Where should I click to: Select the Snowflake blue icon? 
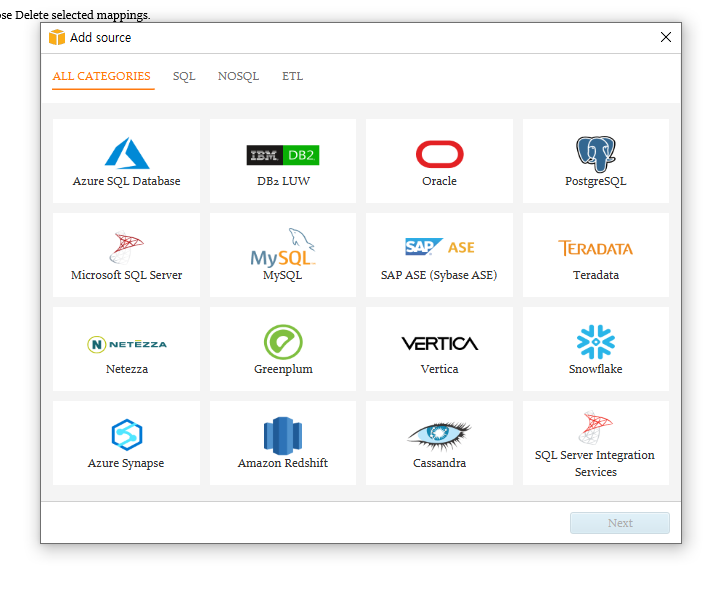596,342
